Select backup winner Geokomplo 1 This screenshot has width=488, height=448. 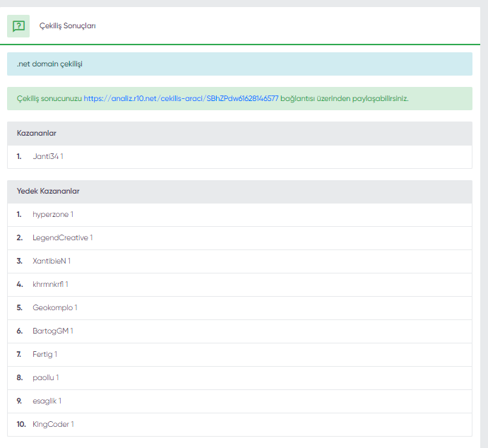coord(239,308)
